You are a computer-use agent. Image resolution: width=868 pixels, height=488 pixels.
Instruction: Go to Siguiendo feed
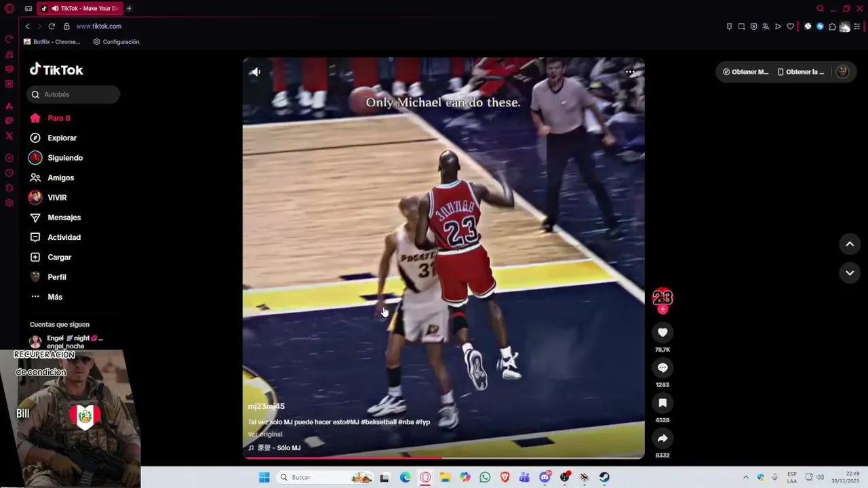(x=56, y=158)
